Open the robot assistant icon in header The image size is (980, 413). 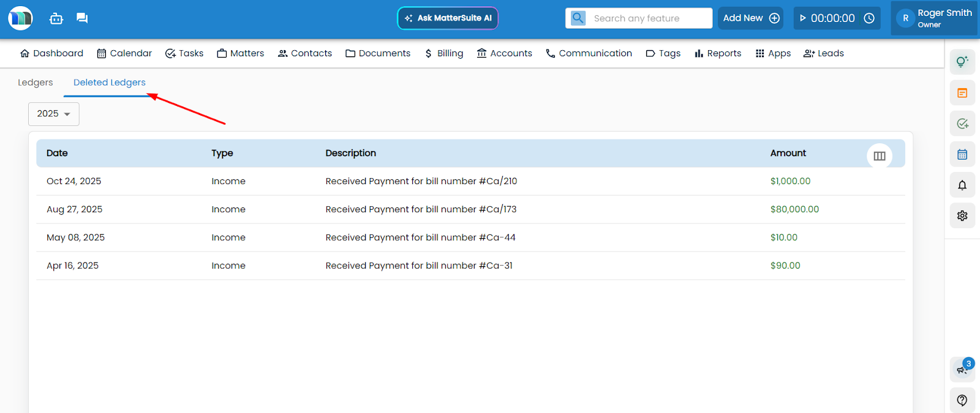(x=56, y=18)
